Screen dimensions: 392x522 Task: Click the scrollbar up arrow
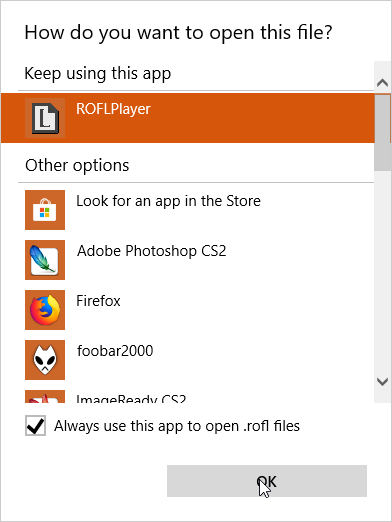pos(382,82)
